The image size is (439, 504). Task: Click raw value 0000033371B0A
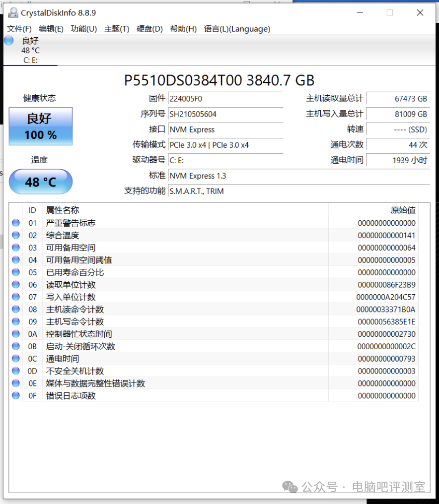386,310
